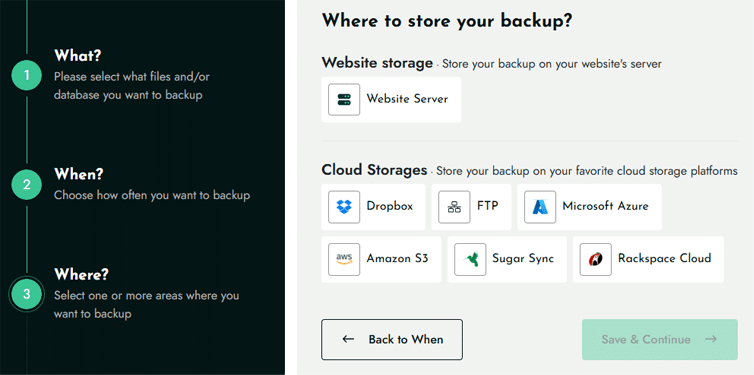Image resolution: width=754 pixels, height=375 pixels.
Task: Click the right arrow on Save & Continue
Action: click(x=711, y=339)
